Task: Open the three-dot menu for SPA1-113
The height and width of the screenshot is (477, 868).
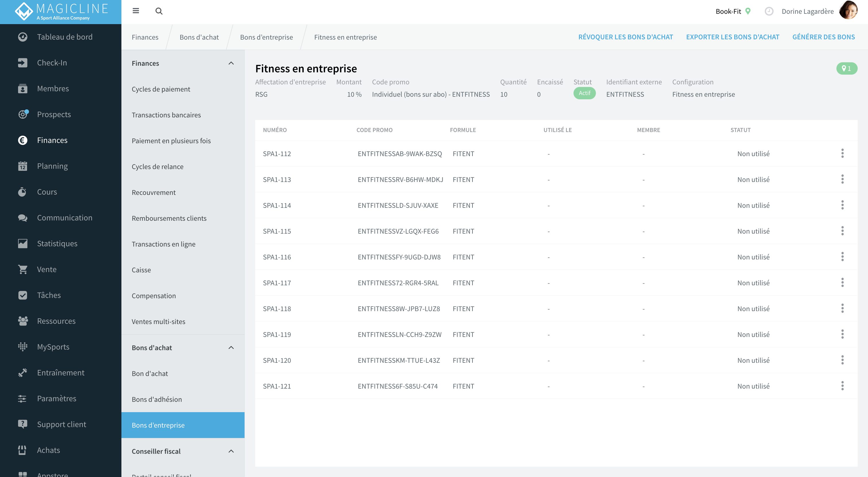Action: coord(842,180)
